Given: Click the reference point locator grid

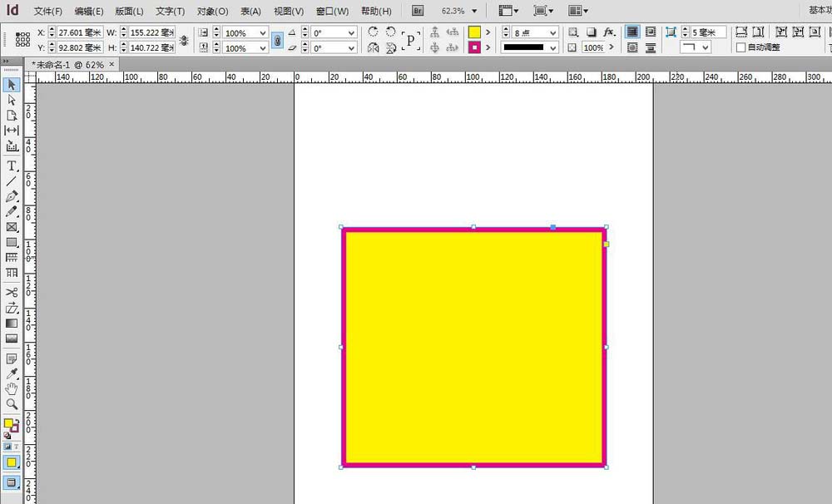Looking at the screenshot, I should tap(22, 39).
